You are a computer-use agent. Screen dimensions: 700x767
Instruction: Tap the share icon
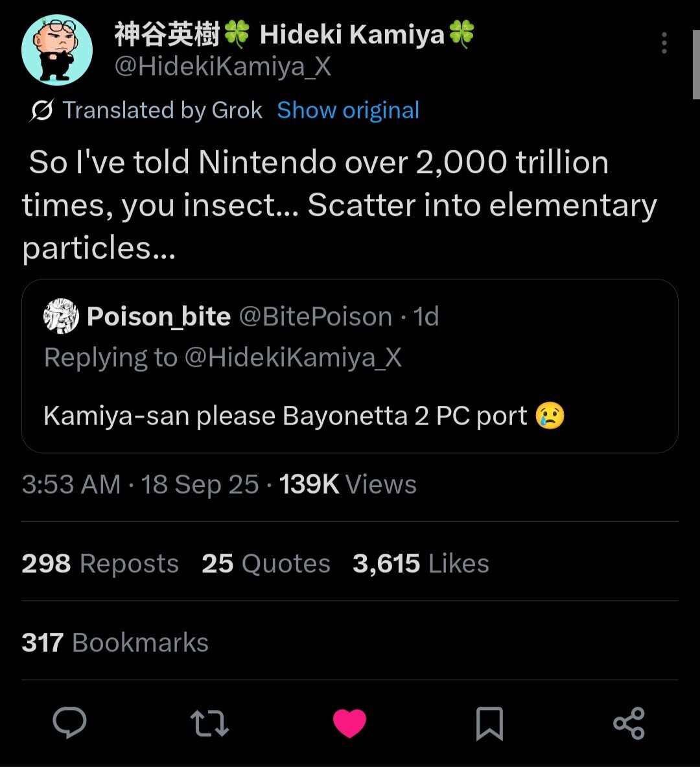click(x=629, y=724)
